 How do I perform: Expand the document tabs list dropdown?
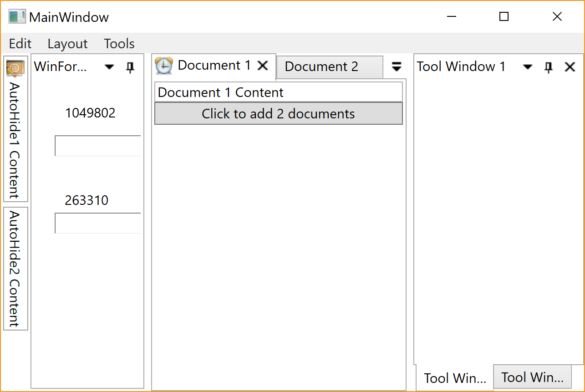pyautogui.click(x=397, y=67)
